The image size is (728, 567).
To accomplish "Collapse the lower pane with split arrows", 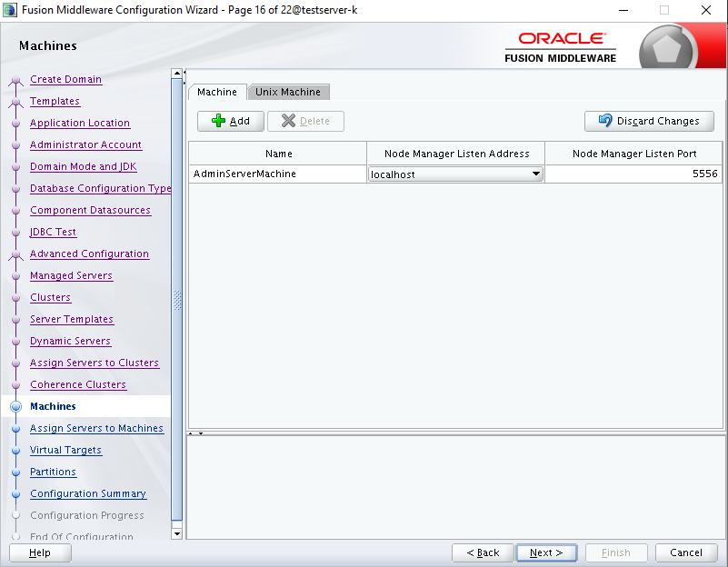I will 201,433.
